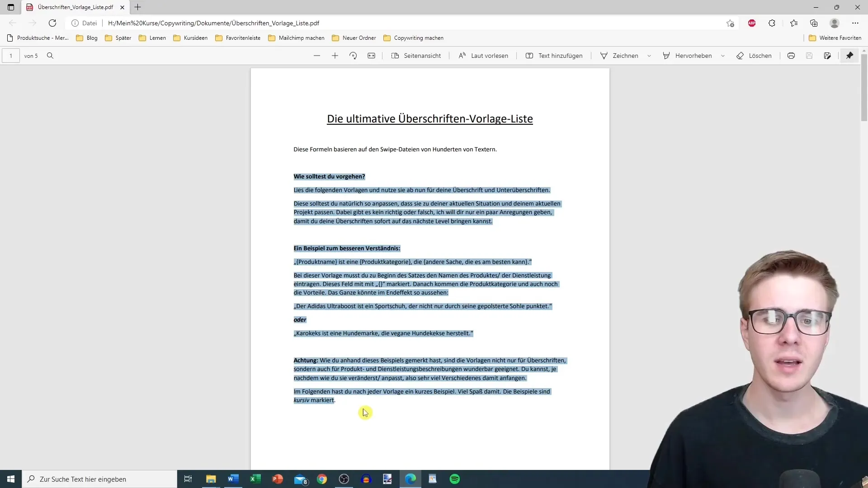Toggle the pin toolbar button
Image resolution: width=868 pixels, height=488 pixels.
click(x=850, y=56)
